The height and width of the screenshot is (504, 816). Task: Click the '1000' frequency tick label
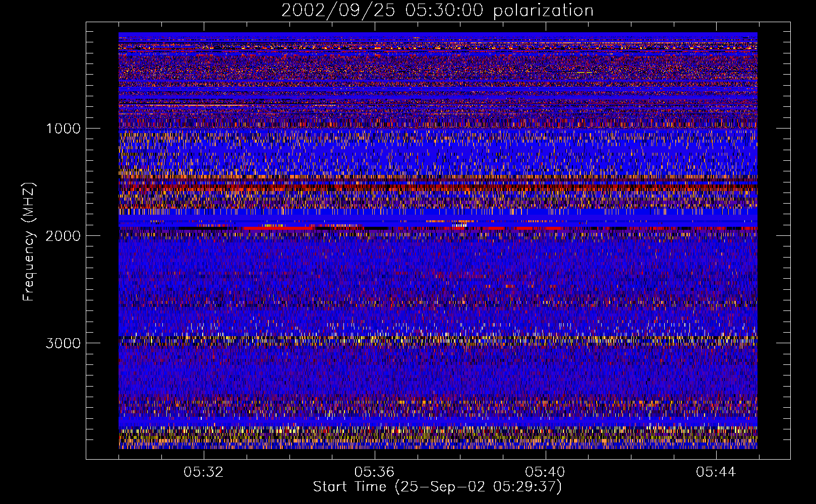point(63,129)
